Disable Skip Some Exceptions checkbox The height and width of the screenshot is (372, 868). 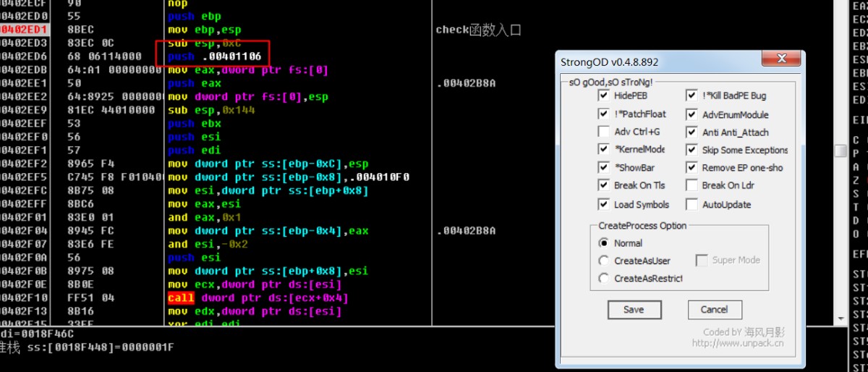coord(692,150)
